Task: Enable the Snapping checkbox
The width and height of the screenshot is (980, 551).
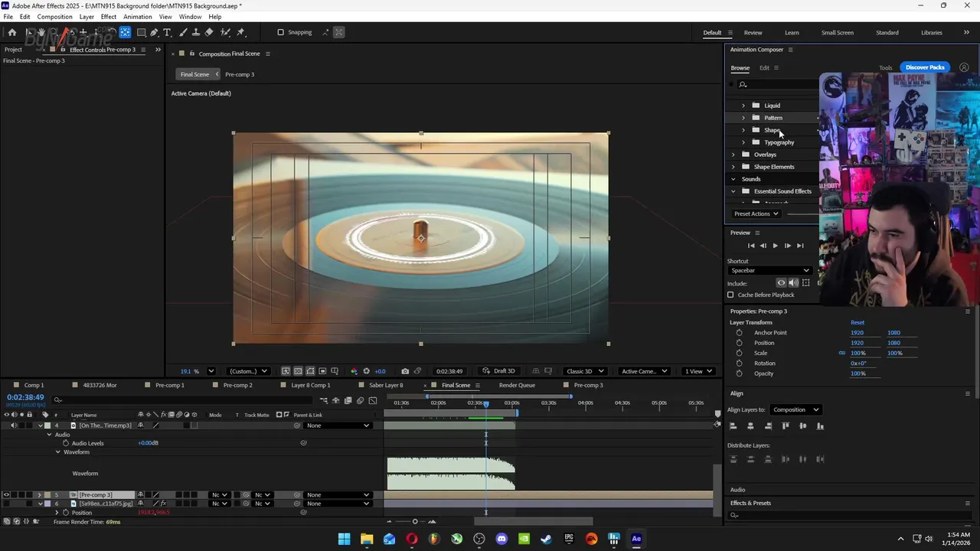Action: tap(280, 32)
